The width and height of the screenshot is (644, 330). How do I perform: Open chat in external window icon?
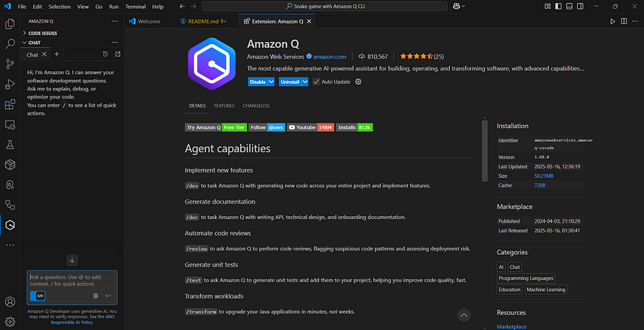(x=118, y=54)
